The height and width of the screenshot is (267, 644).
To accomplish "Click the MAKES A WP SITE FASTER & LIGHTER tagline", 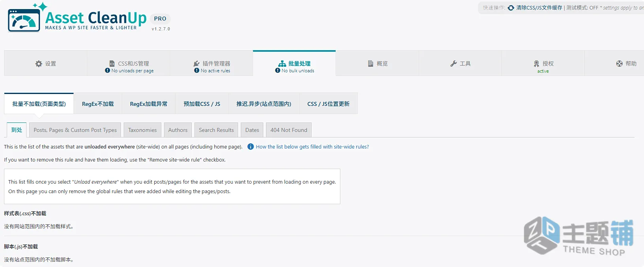I will point(91,28).
